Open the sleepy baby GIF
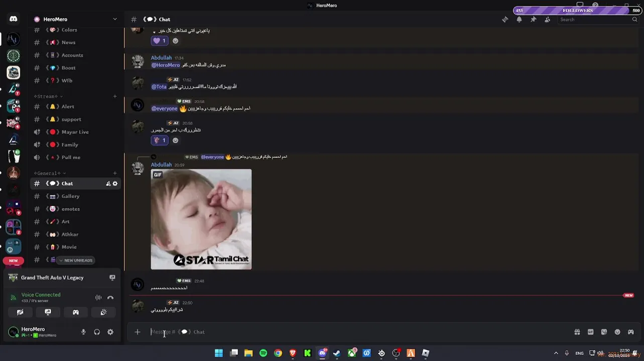The width and height of the screenshot is (644, 361). (201, 219)
